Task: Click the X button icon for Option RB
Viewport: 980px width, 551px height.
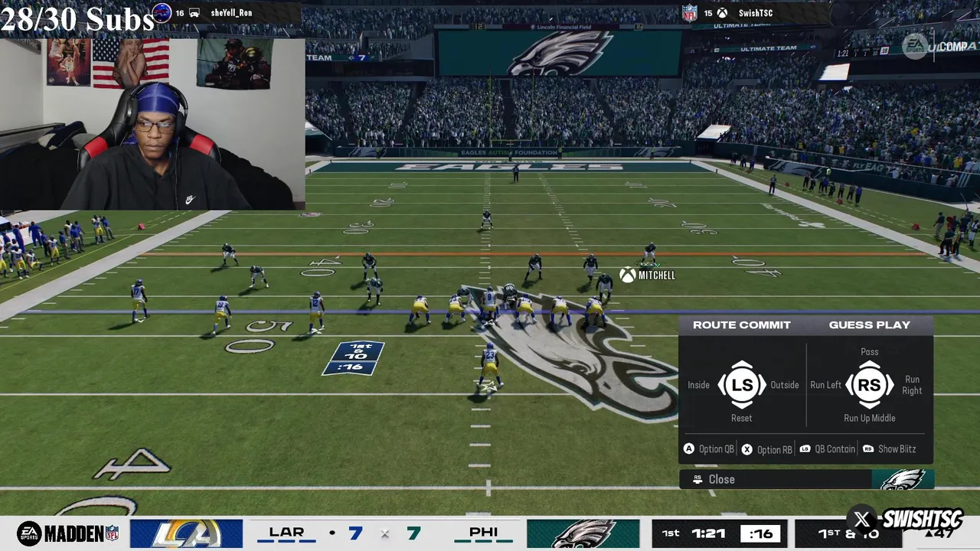Action: coord(746,449)
